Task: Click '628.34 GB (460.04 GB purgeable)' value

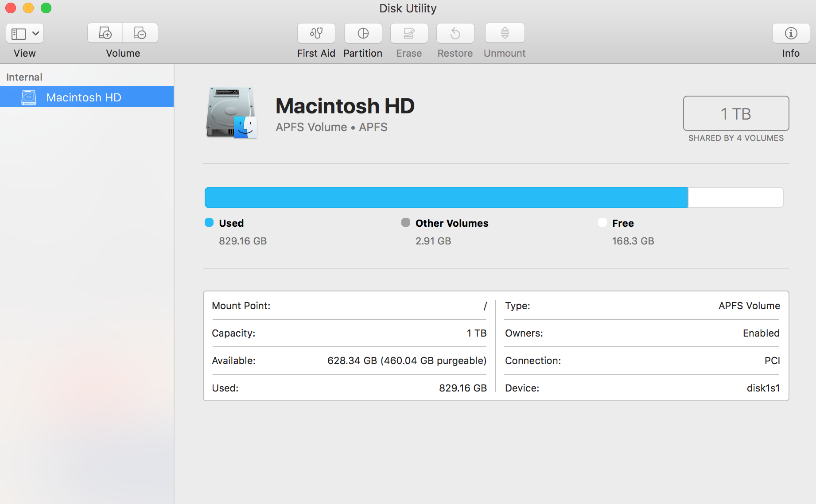Action: point(407,361)
